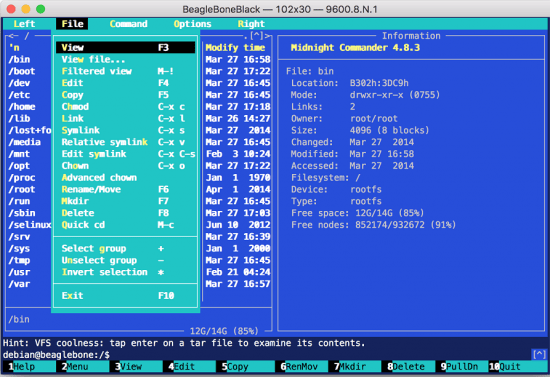Click the Free nodes value line
550x377 pixels.
coord(373,225)
